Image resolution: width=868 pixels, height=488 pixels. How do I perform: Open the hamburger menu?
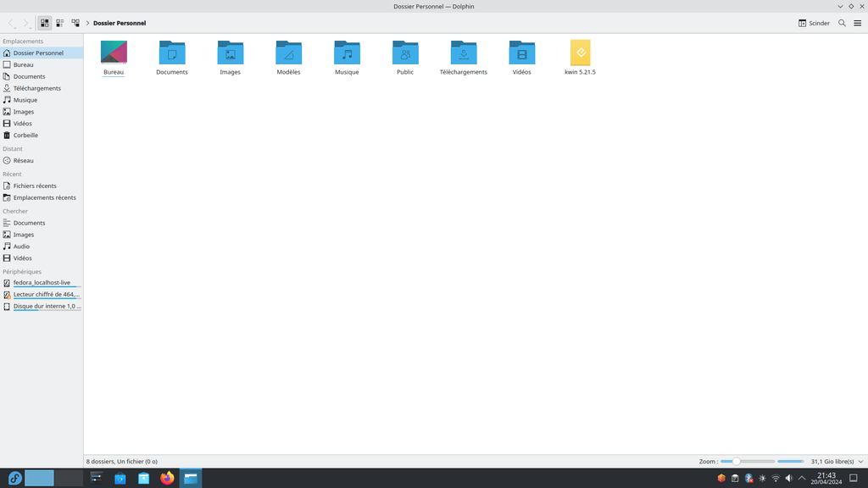(x=858, y=23)
